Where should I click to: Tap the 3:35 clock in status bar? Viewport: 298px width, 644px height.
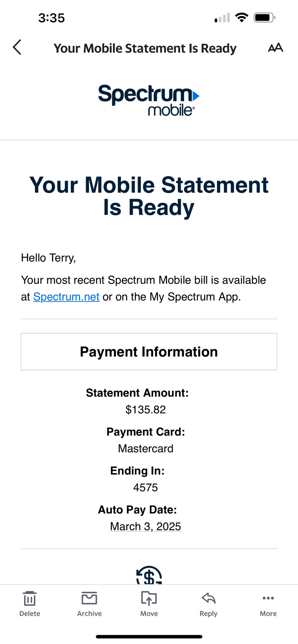(x=51, y=18)
